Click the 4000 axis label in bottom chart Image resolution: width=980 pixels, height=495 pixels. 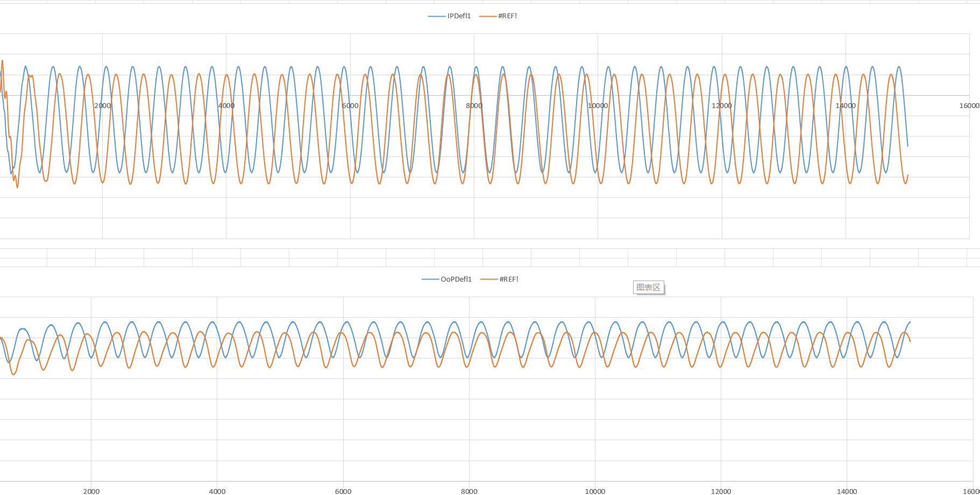tap(217, 491)
